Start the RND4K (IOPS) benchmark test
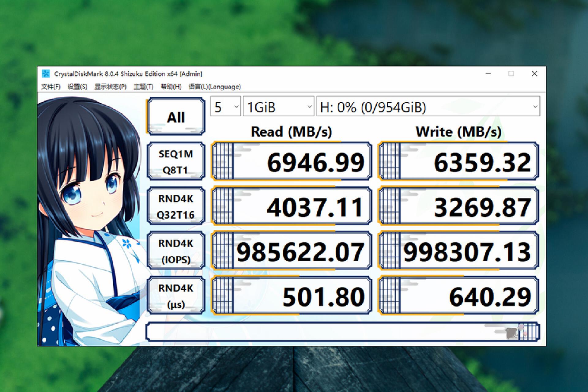This screenshot has height=392, width=588. pos(175,251)
